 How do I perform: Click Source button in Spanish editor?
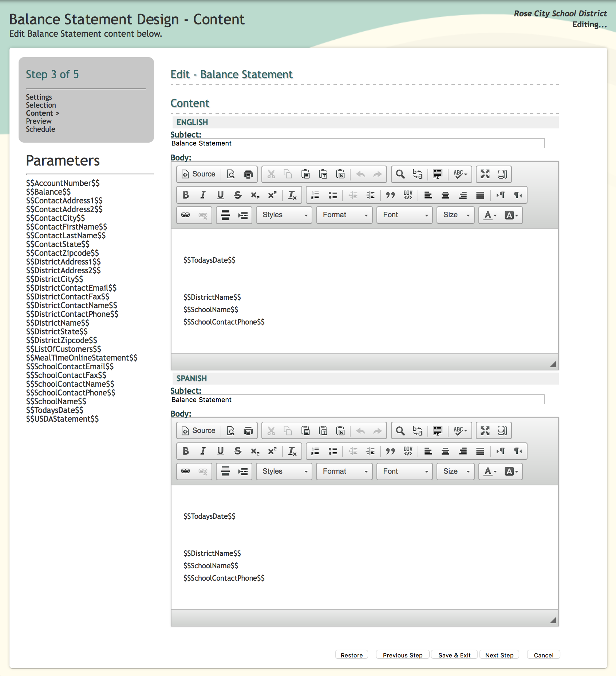pos(199,431)
